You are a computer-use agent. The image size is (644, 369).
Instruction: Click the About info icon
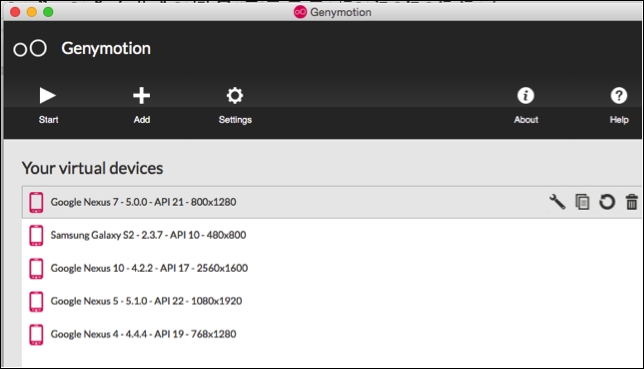526,96
